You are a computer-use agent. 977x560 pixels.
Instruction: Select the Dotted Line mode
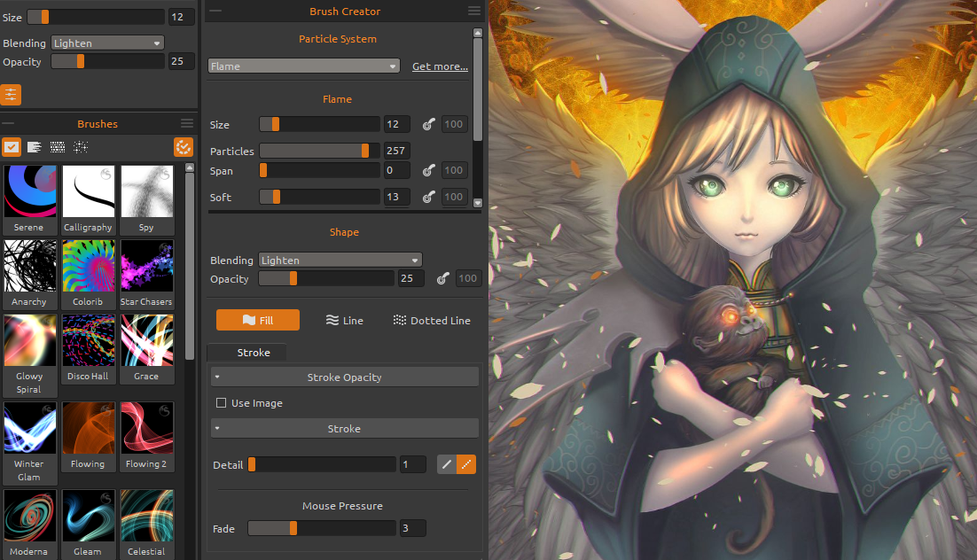click(x=432, y=321)
